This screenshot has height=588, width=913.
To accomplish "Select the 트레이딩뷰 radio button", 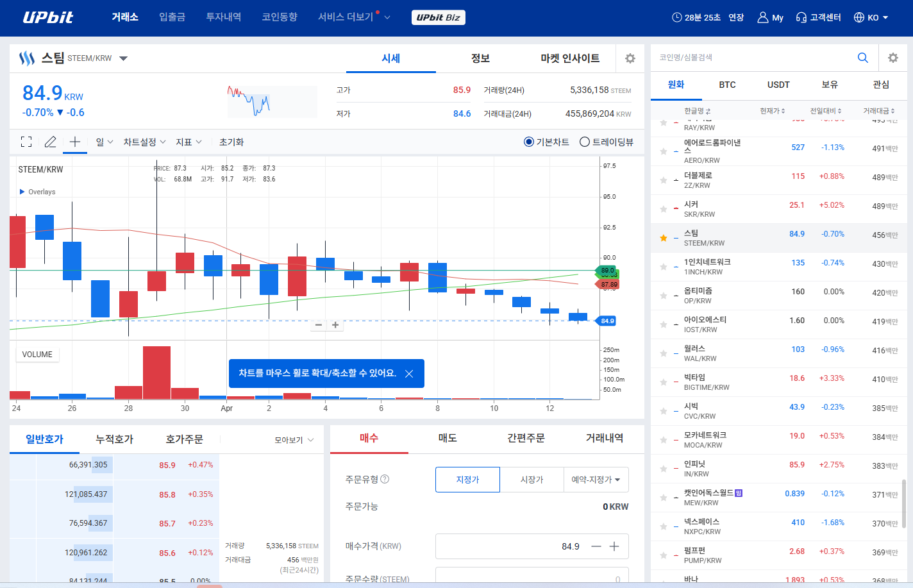I will click(585, 142).
